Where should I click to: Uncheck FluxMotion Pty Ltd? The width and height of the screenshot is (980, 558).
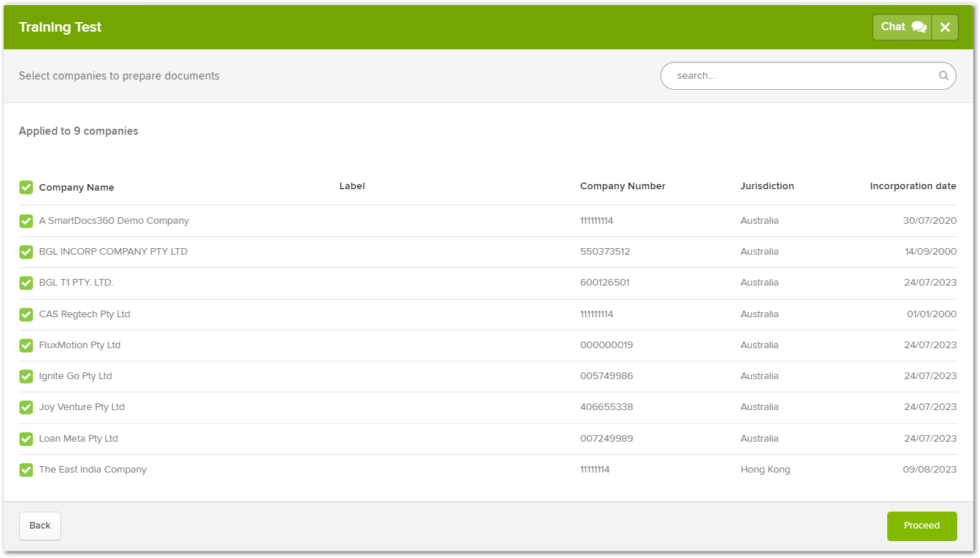point(26,345)
